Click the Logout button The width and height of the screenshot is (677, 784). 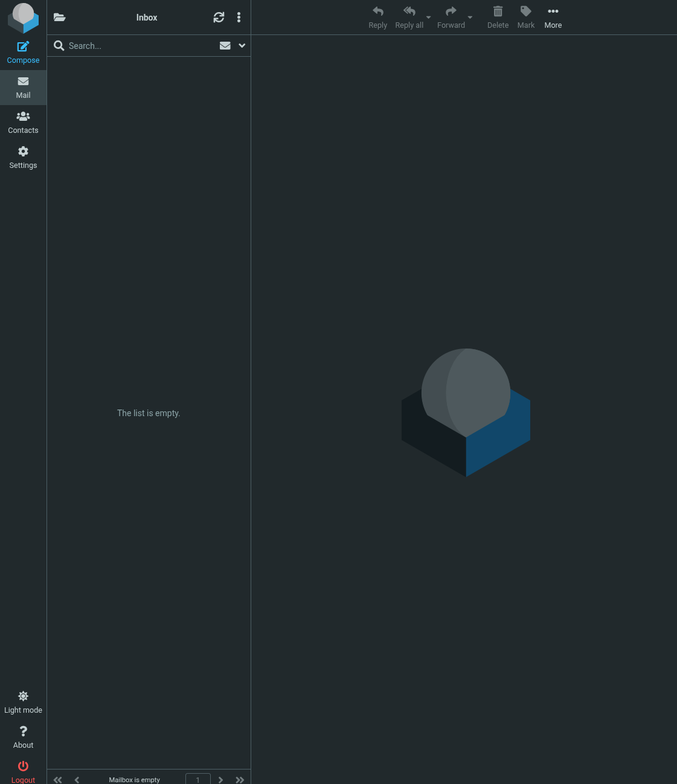23,772
